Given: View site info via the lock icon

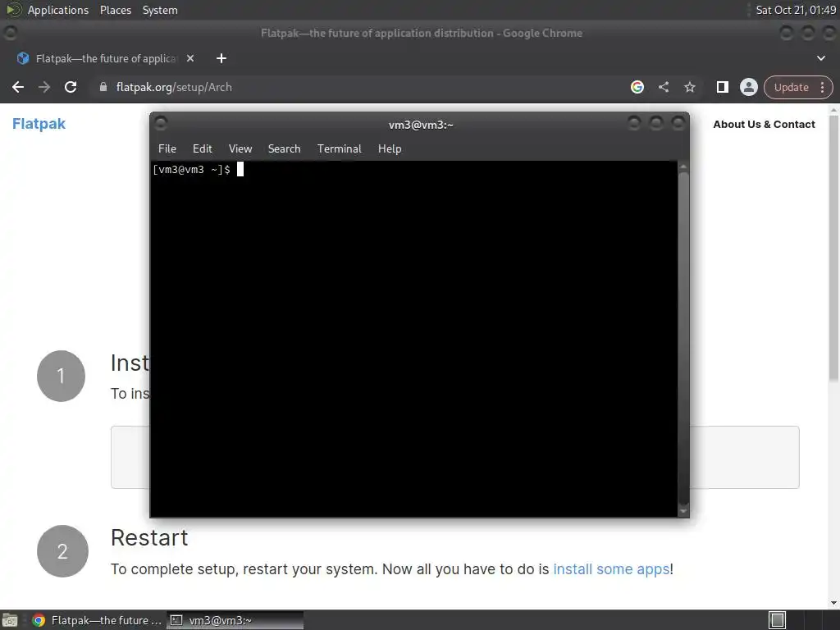Looking at the screenshot, I should 103,87.
